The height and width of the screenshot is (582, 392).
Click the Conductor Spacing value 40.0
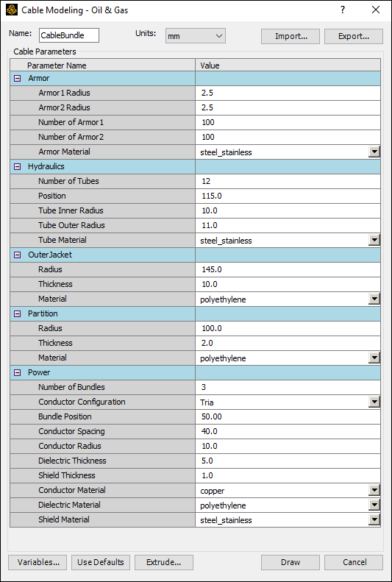coord(288,431)
